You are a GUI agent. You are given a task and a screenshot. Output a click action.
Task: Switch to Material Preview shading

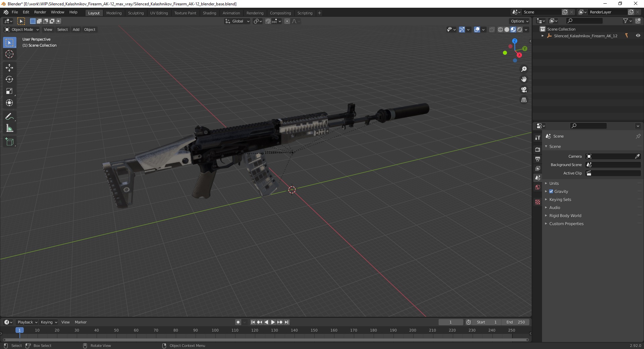(513, 30)
